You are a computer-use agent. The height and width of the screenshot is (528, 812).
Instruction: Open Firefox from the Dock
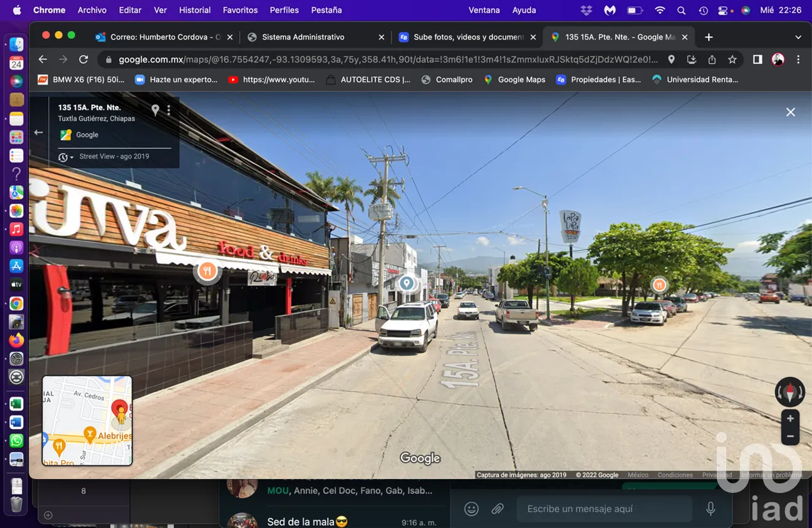16,340
